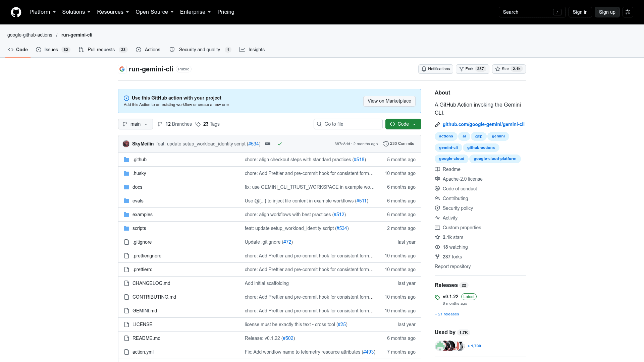The image size is (644, 362).
Task: Click the Used by avatars thumbnail
Action: pos(449,346)
